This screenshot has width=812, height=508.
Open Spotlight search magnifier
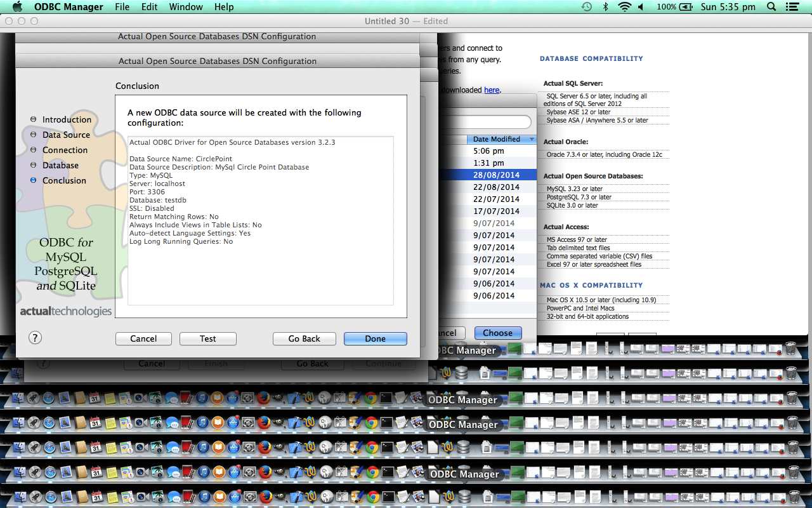(x=771, y=7)
